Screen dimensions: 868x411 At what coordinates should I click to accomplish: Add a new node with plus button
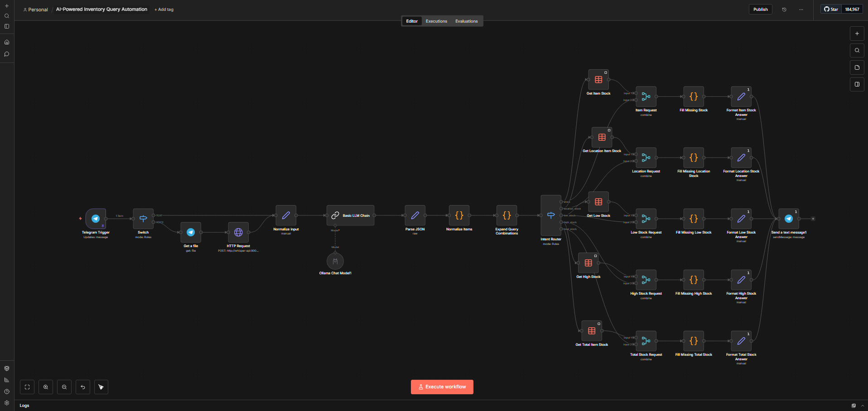tap(857, 33)
